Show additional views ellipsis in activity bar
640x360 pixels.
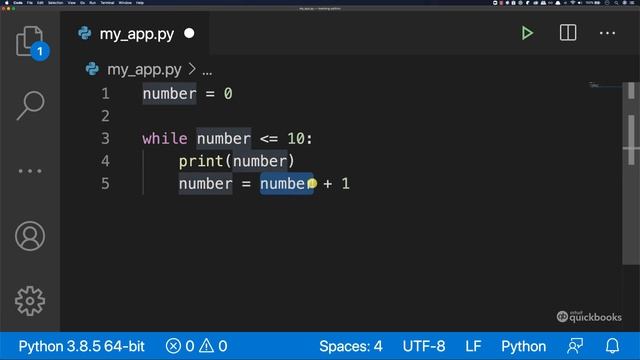click(30, 171)
